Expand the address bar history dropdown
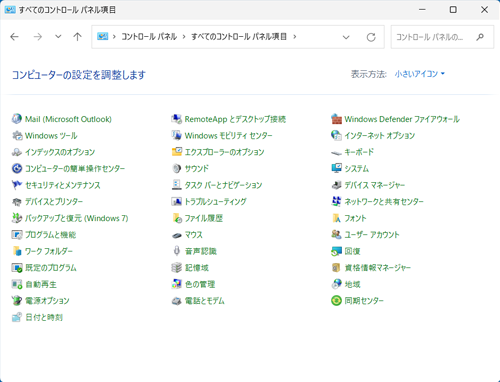This screenshot has width=500, height=382. (x=346, y=37)
